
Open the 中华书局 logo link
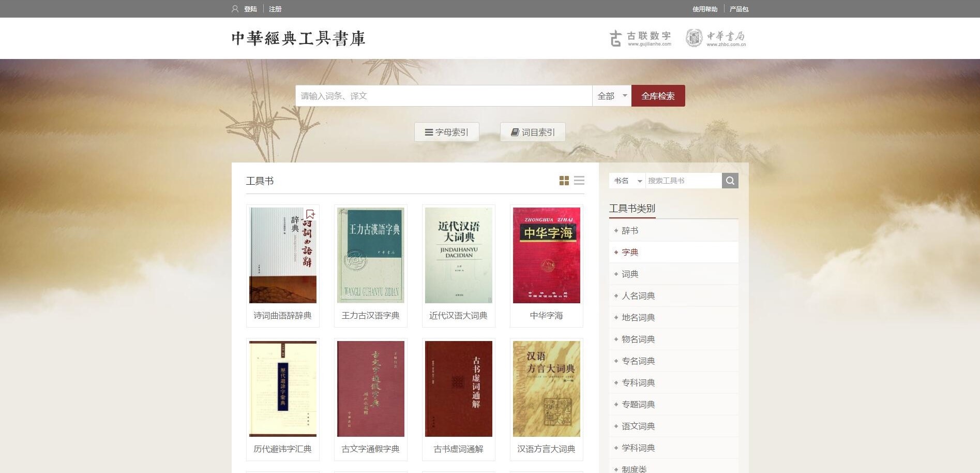pyautogui.click(x=716, y=38)
